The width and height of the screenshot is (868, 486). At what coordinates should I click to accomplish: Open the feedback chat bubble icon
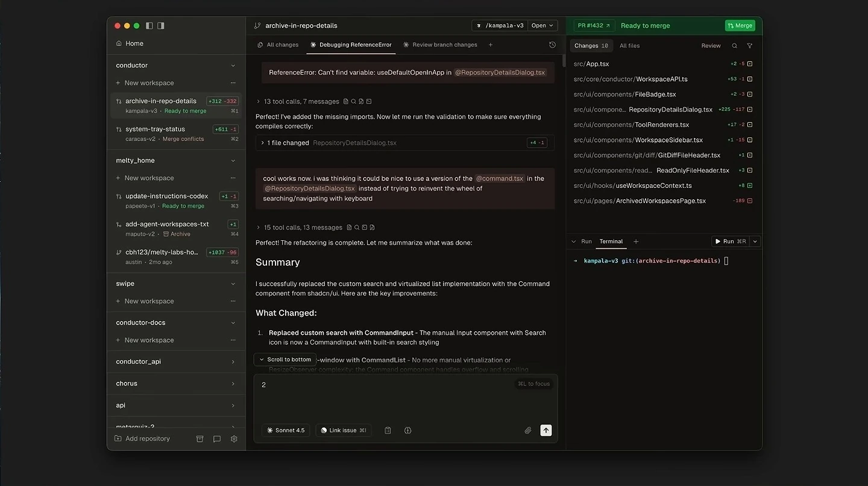coord(217,439)
